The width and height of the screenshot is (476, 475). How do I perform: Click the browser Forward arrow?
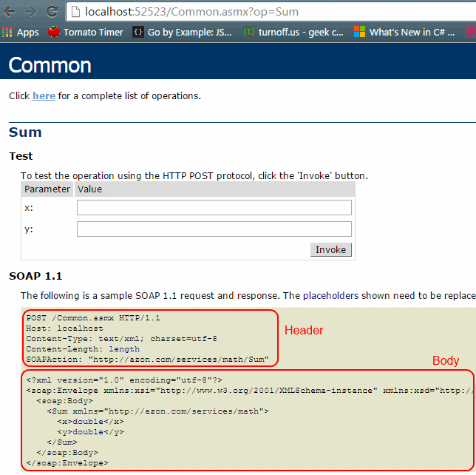pos(30,12)
